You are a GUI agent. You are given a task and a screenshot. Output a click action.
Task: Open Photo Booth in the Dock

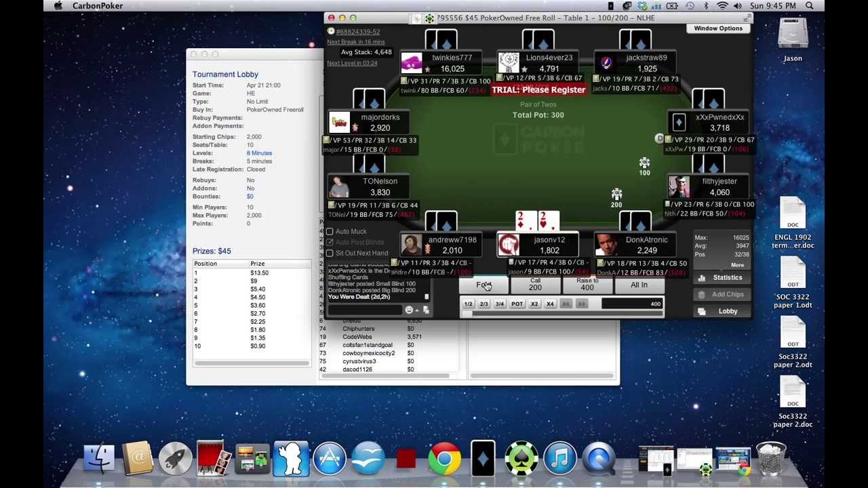pyautogui.click(x=214, y=459)
